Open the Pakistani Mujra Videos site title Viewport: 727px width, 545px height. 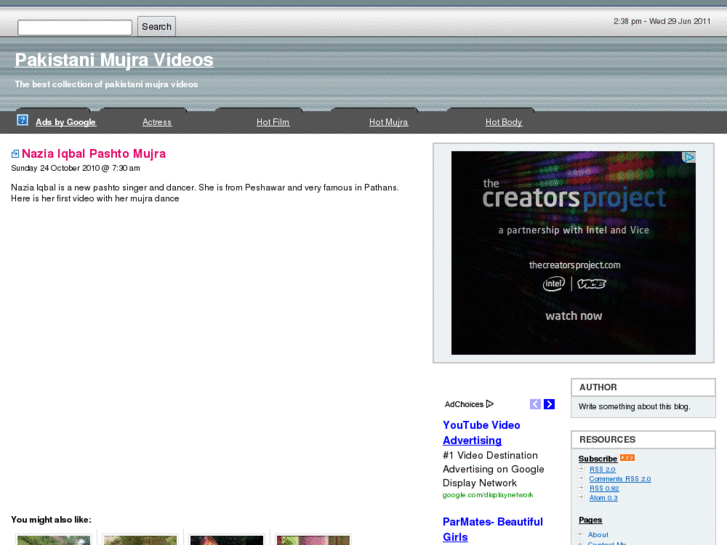[x=114, y=60]
